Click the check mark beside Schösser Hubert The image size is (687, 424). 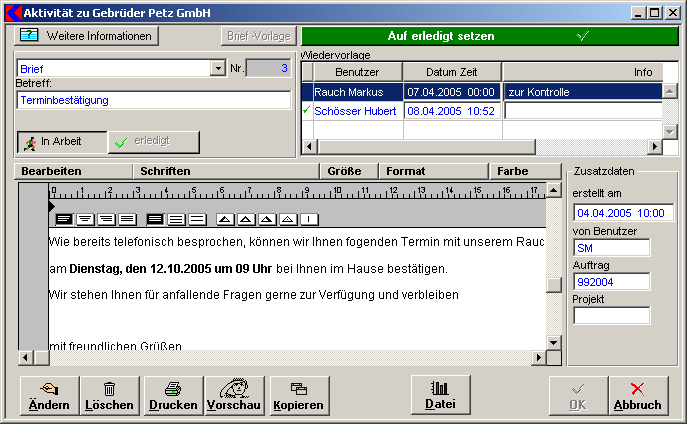click(x=307, y=111)
